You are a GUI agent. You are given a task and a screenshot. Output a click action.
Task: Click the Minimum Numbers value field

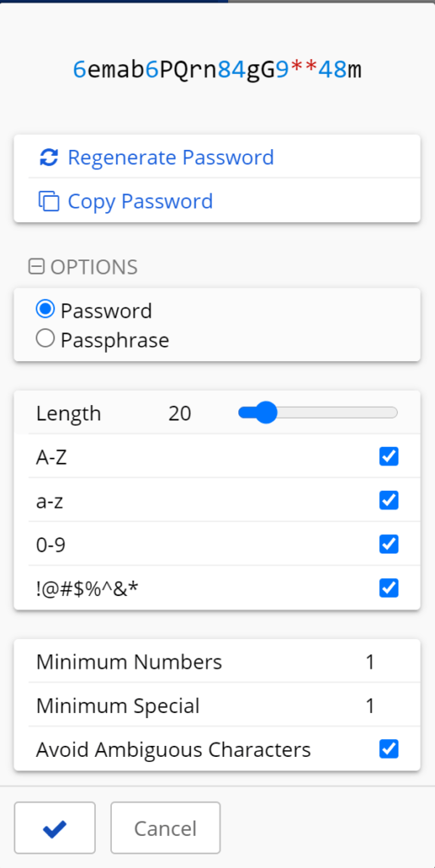tap(371, 662)
